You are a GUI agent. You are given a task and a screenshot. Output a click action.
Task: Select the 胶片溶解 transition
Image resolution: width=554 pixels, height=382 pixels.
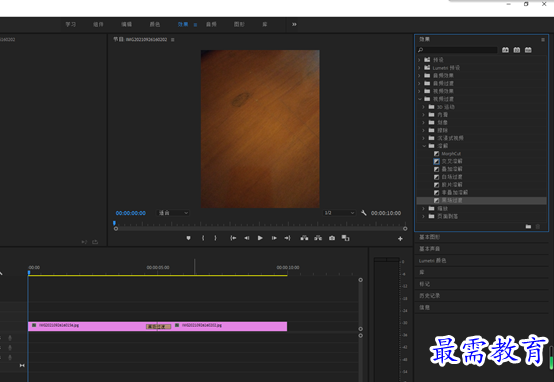[x=452, y=185]
